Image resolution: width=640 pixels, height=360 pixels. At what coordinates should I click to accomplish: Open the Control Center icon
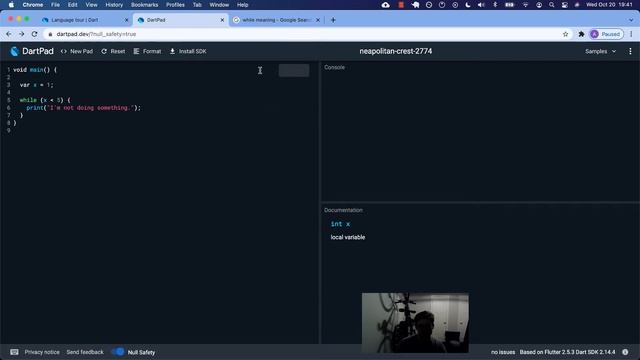coord(564,5)
